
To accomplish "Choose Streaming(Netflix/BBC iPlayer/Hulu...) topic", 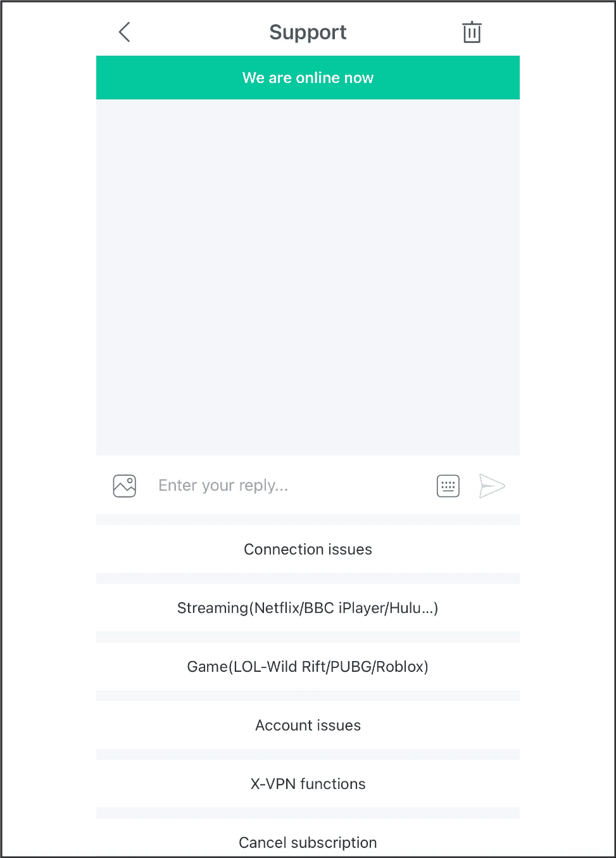I will tap(308, 608).
